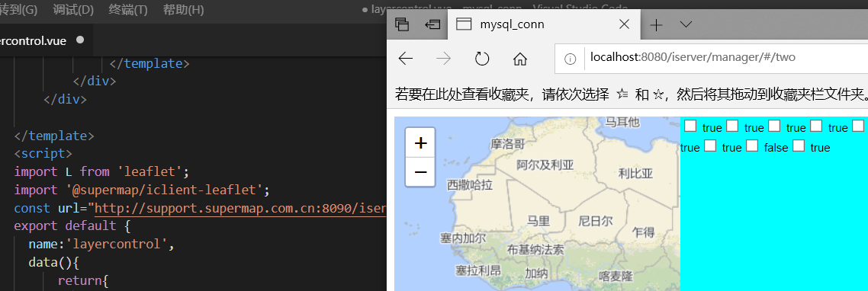Click 利比亚 label on the map
The width and height of the screenshot is (868, 291).
coord(635,173)
